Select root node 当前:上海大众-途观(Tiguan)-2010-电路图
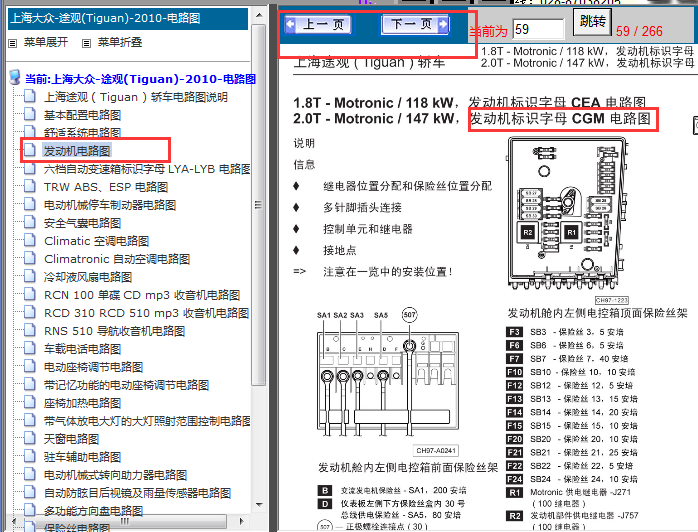698x532 pixels. [140, 79]
